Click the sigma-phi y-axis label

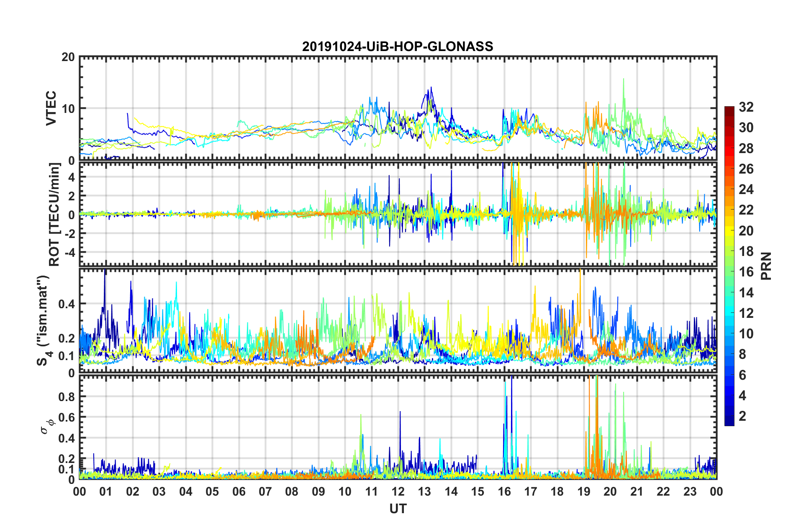[48, 427]
